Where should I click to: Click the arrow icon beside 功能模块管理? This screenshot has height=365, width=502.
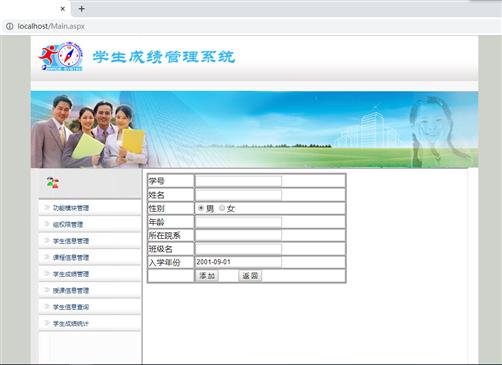tap(47, 208)
